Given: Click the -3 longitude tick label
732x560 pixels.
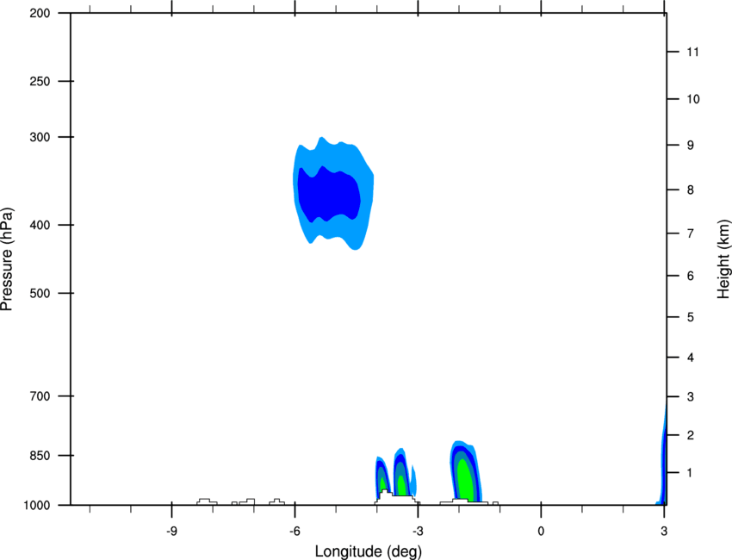Looking at the screenshot, I should point(418,532).
